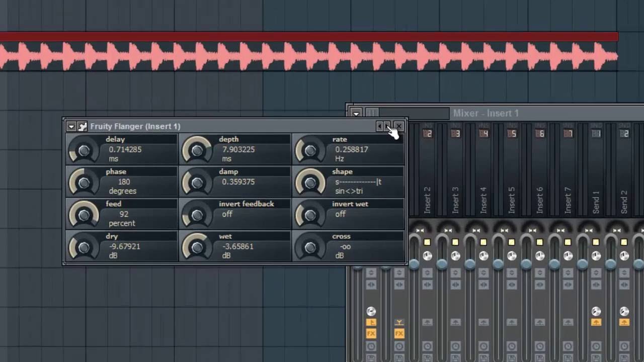Click the Insert 2 pan knob
The width and height of the screenshot is (644, 362).
click(x=427, y=256)
